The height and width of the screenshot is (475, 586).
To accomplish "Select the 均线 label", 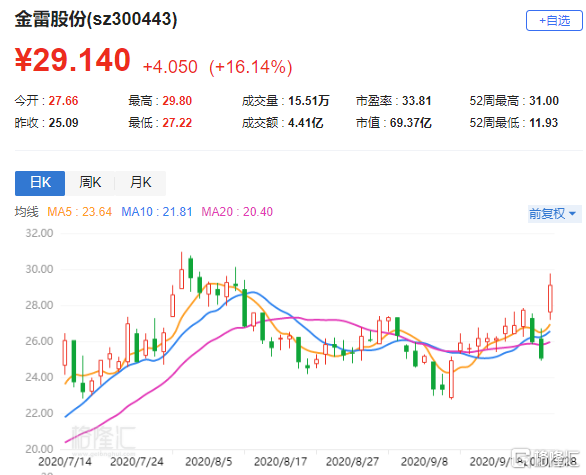I will click(27, 212).
